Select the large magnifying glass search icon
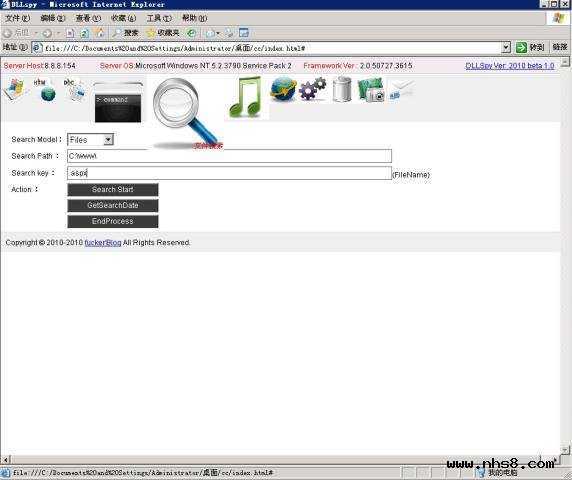Image resolution: width=572 pixels, height=480 pixels. pyautogui.click(x=186, y=113)
